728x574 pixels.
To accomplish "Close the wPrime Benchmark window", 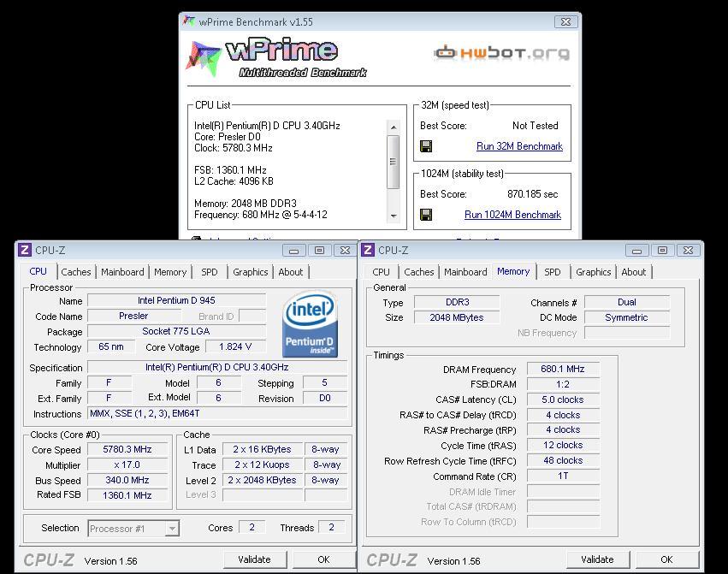I will pyautogui.click(x=566, y=22).
